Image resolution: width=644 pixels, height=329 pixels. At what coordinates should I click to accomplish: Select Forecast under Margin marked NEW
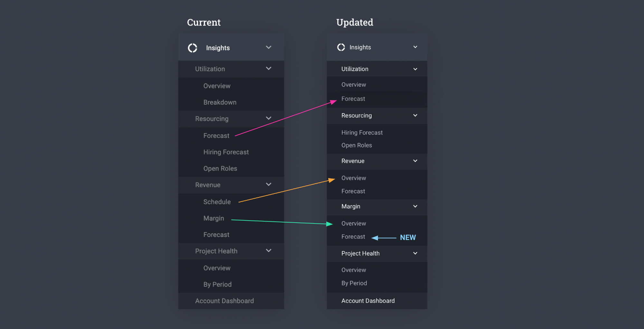pyautogui.click(x=353, y=237)
